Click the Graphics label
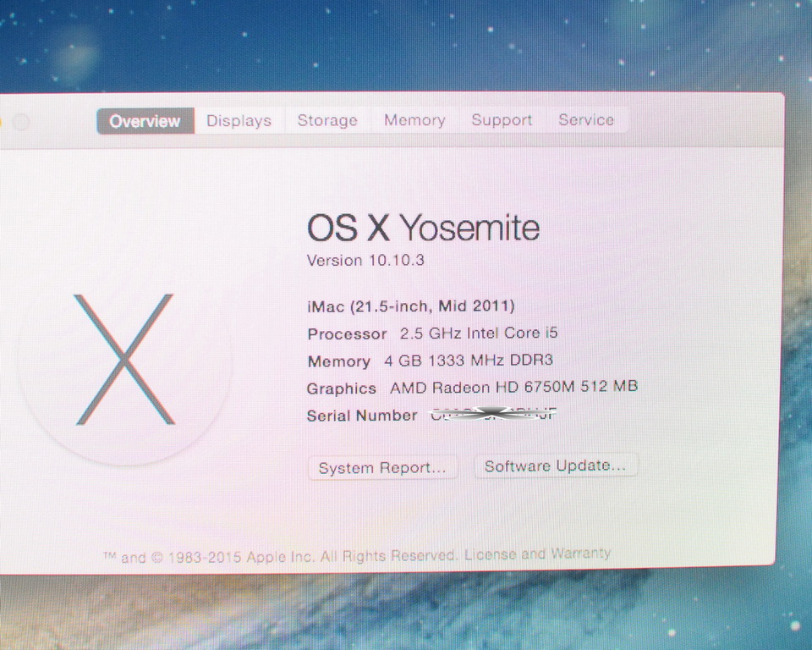This screenshot has height=650, width=812. pyautogui.click(x=341, y=388)
